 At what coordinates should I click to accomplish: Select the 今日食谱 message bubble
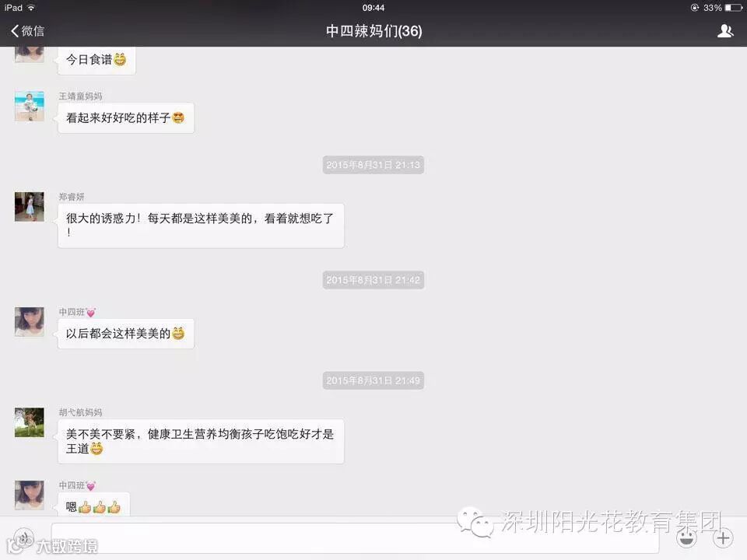point(96,60)
